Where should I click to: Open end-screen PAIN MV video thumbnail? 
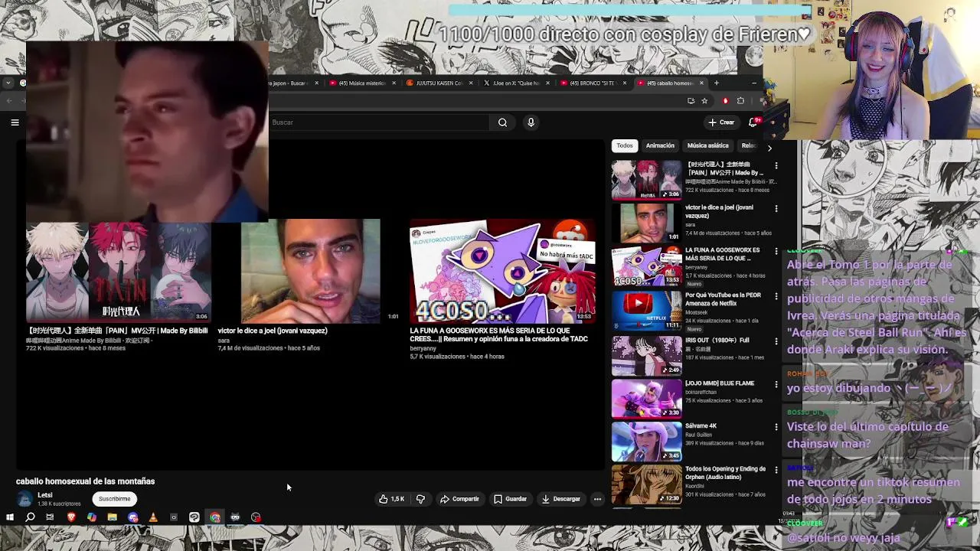pyautogui.click(x=118, y=272)
